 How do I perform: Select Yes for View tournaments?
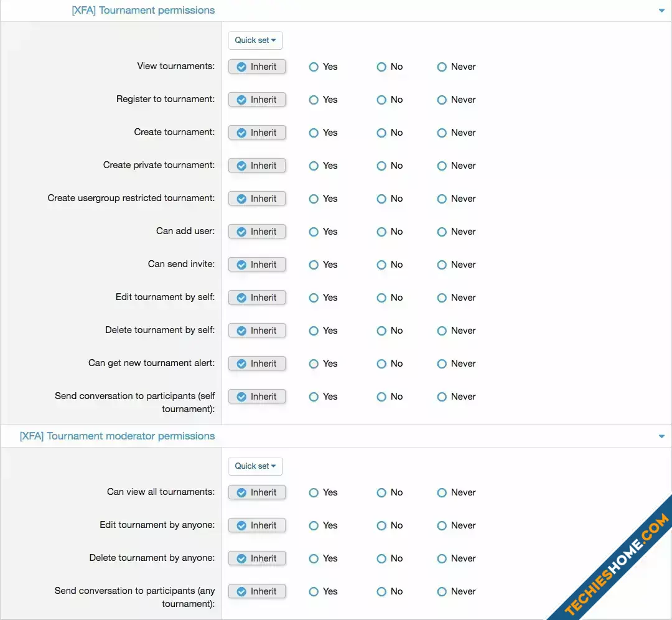coord(323,67)
